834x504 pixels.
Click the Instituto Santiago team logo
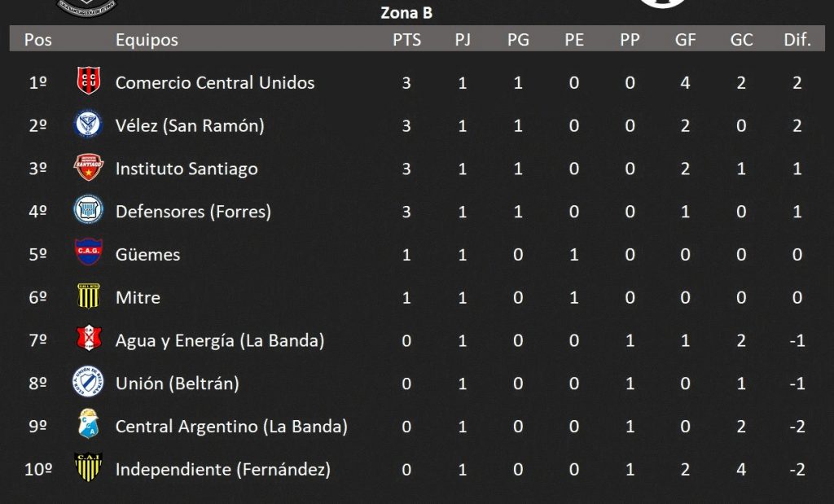(x=88, y=167)
